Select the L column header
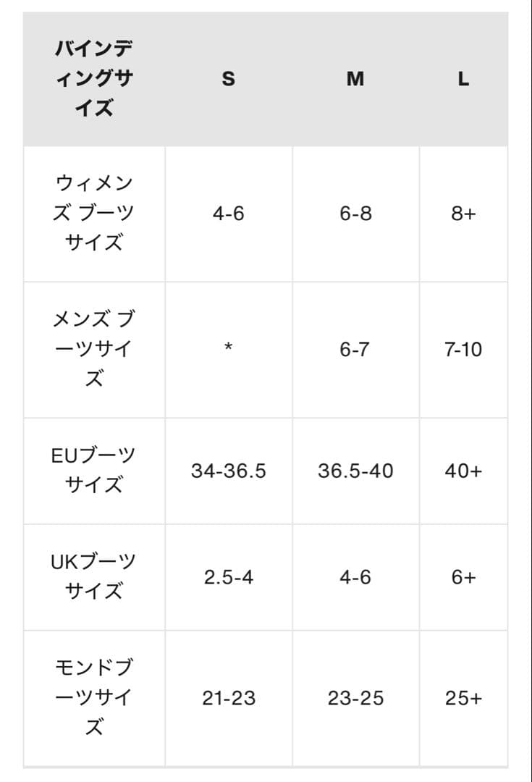 pyautogui.click(x=463, y=79)
